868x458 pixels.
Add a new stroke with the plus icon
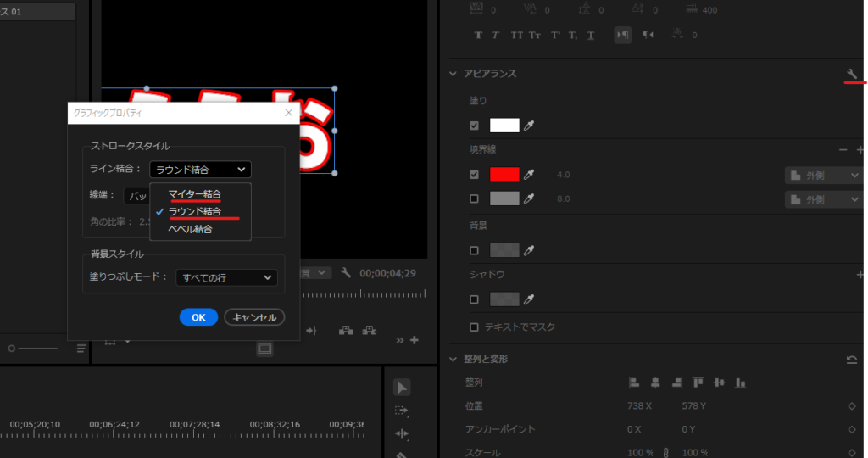coord(860,150)
